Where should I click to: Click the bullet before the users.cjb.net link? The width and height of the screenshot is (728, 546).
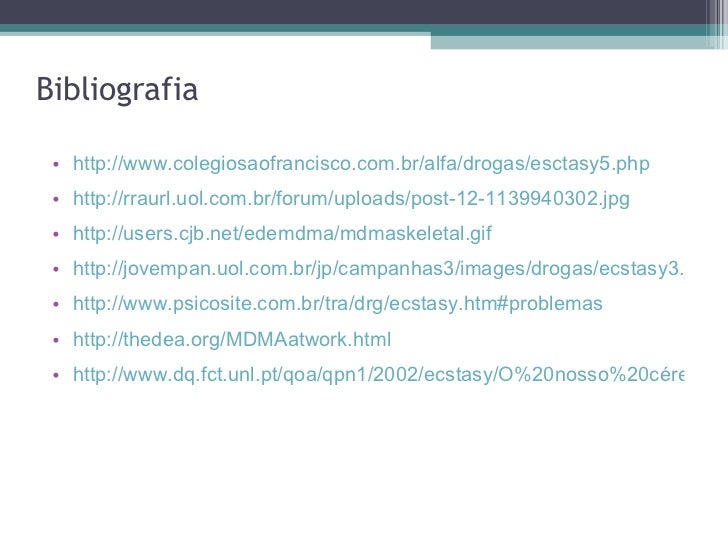coord(56,234)
